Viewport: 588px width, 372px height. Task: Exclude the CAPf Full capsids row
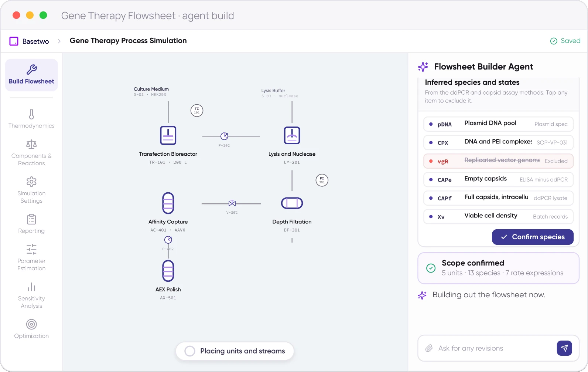click(498, 198)
